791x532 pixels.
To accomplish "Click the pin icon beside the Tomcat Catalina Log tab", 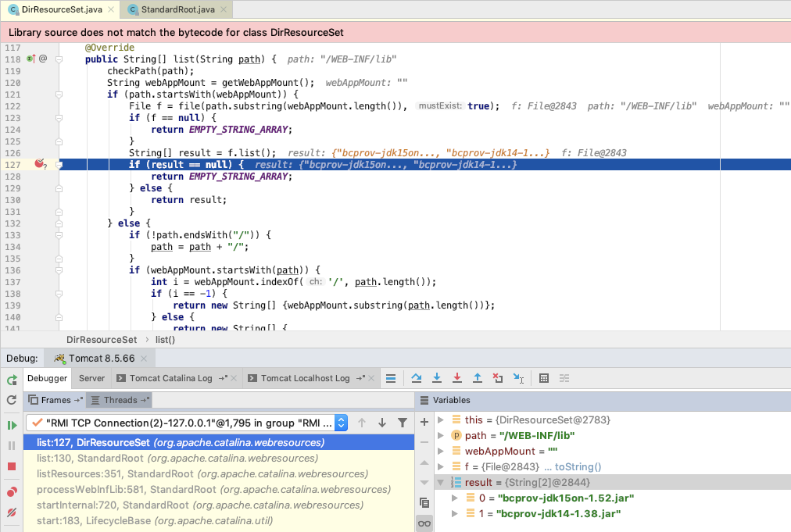I will tap(223, 378).
